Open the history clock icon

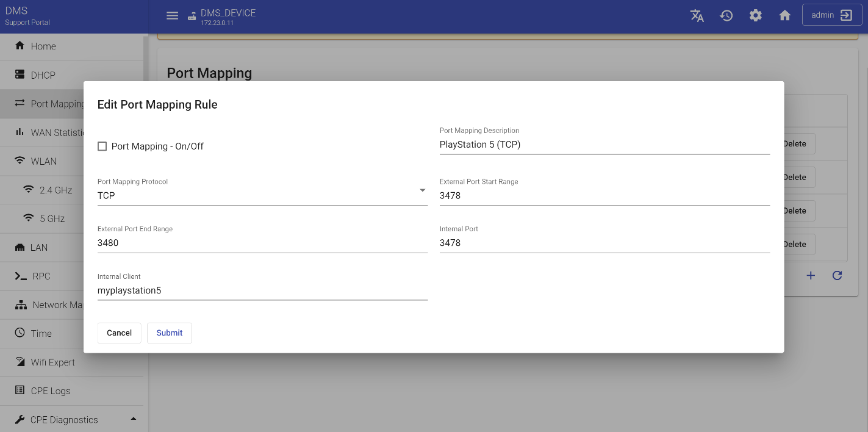click(726, 16)
